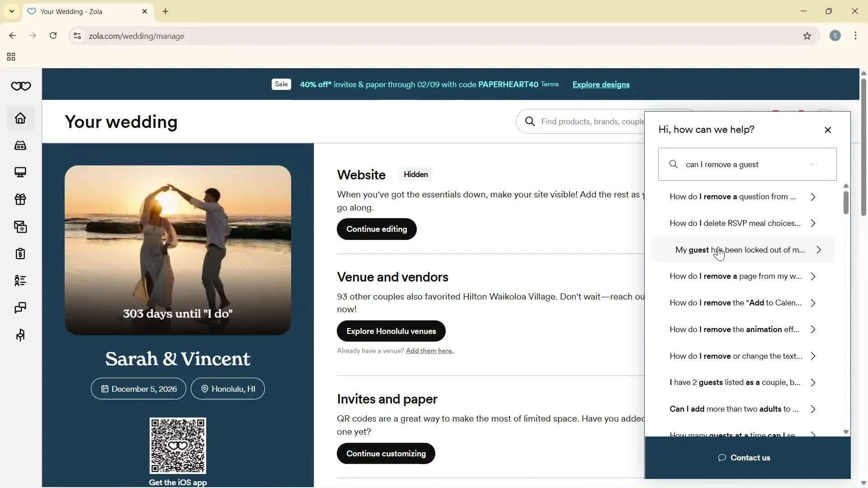This screenshot has height=488, width=868.
Task: Click the Hidden status badge beside Website
Action: [x=415, y=174]
